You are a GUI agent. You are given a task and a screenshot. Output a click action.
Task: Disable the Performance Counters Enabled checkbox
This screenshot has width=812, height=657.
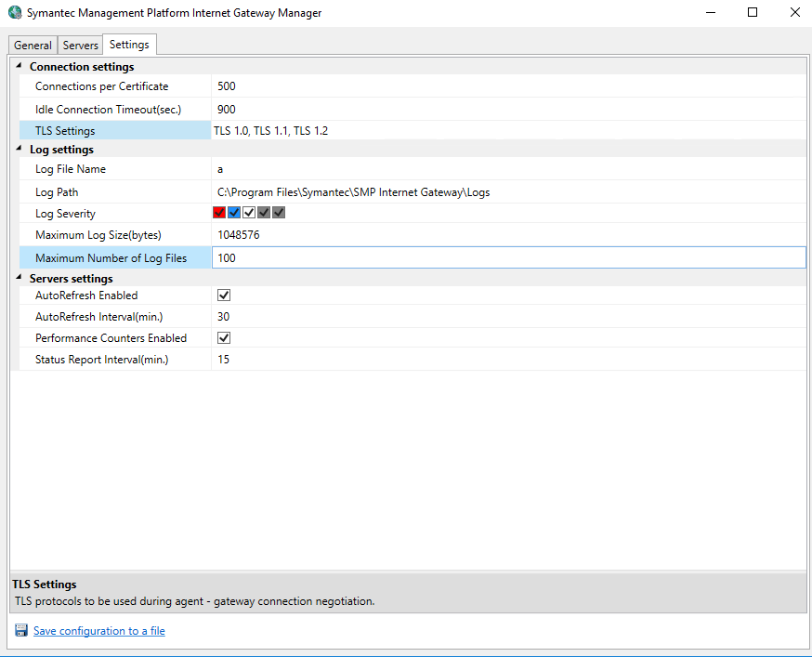[224, 338]
